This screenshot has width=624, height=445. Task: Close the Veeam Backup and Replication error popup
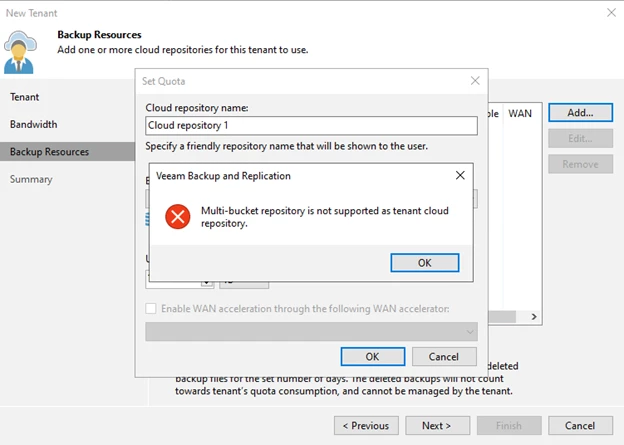pos(460,175)
